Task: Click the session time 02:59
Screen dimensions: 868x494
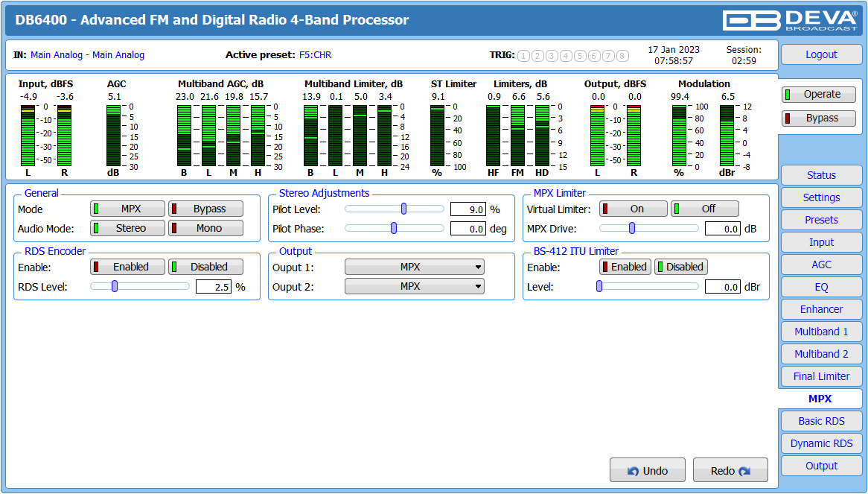Action: pos(744,61)
